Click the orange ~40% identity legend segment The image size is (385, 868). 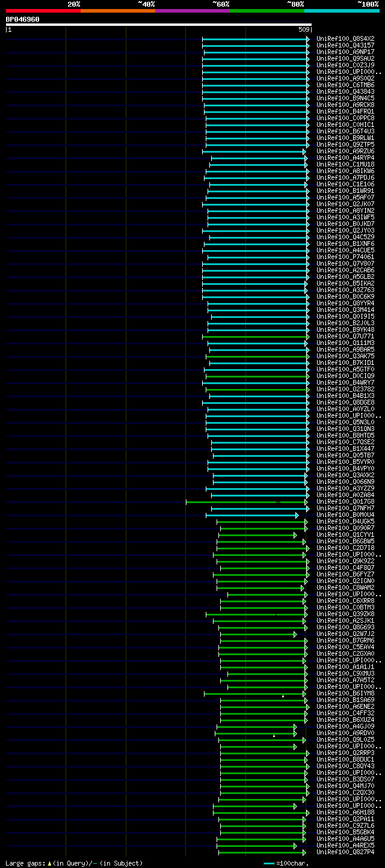click(x=118, y=11)
